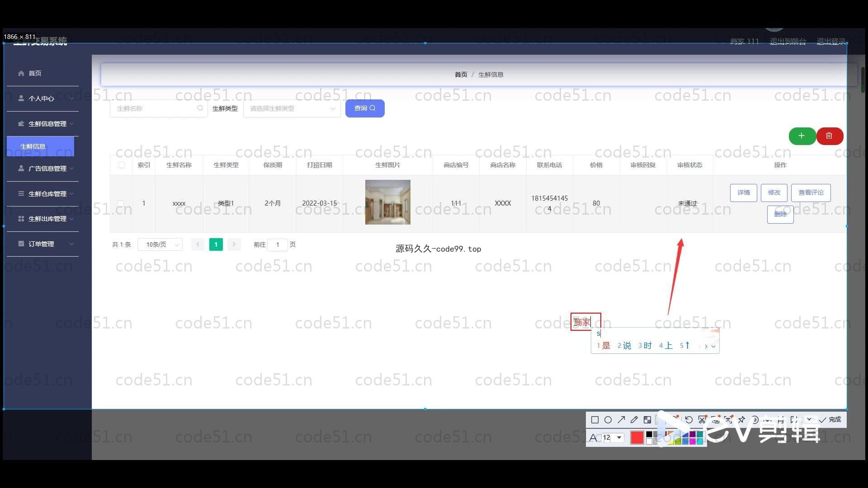Click the page number jump input field
The image size is (868, 488).
(278, 244)
